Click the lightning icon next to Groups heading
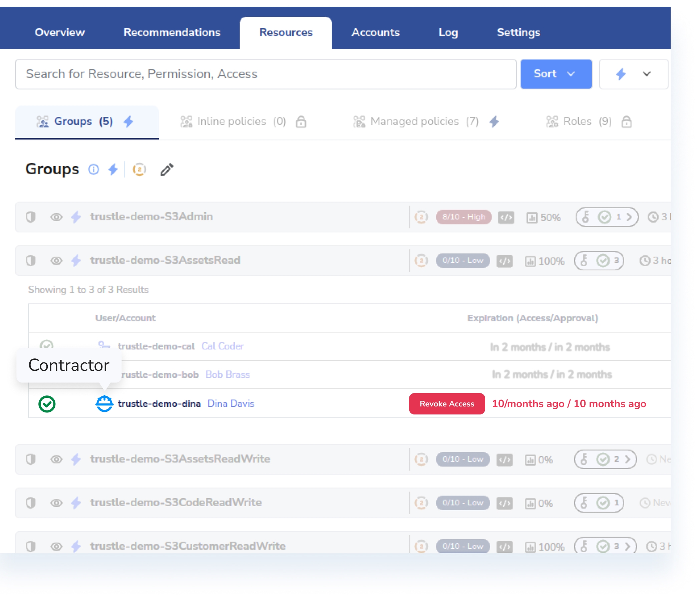The height and width of the screenshot is (600, 700). tap(113, 169)
